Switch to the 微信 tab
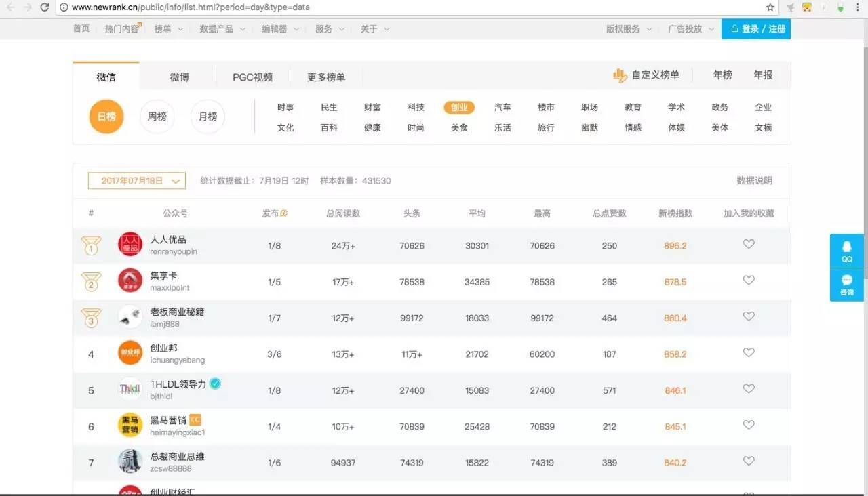The width and height of the screenshot is (868, 496). (106, 77)
